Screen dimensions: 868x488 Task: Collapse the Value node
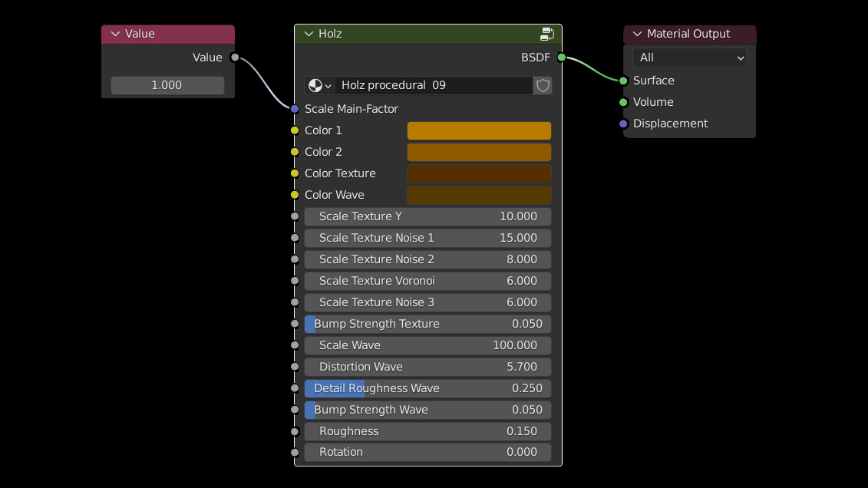pos(116,34)
